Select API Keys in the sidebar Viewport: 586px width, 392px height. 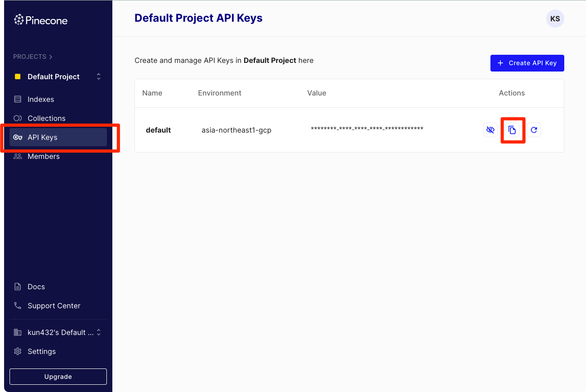pyautogui.click(x=58, y=137)
